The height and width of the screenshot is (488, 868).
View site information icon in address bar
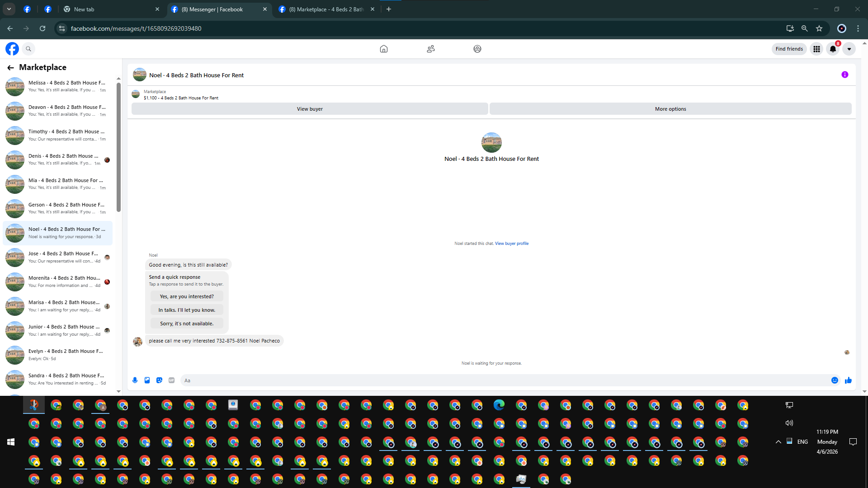(x=62, y=28)
